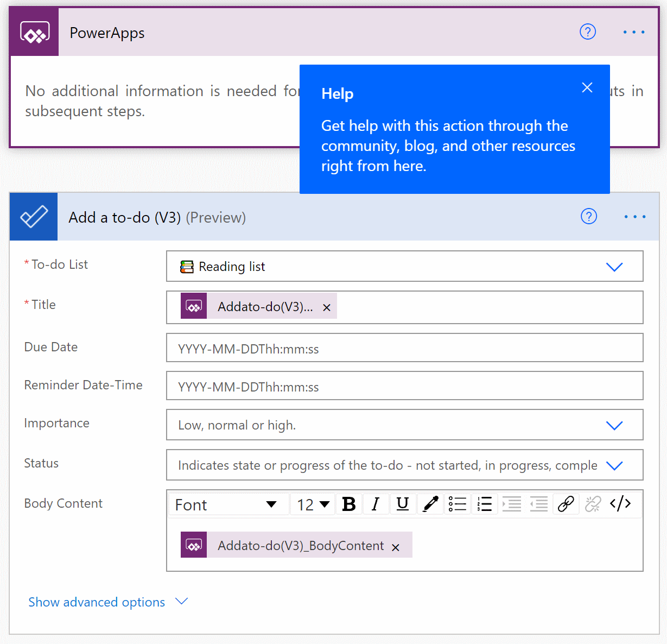Open the PowerApps step ellipsis menu

tap(634, 32)
